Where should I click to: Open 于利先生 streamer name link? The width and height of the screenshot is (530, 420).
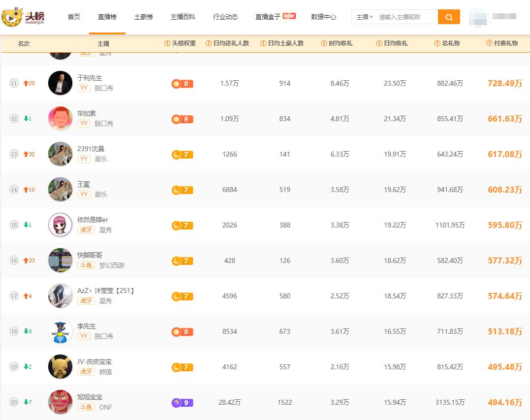click(90, 78)
